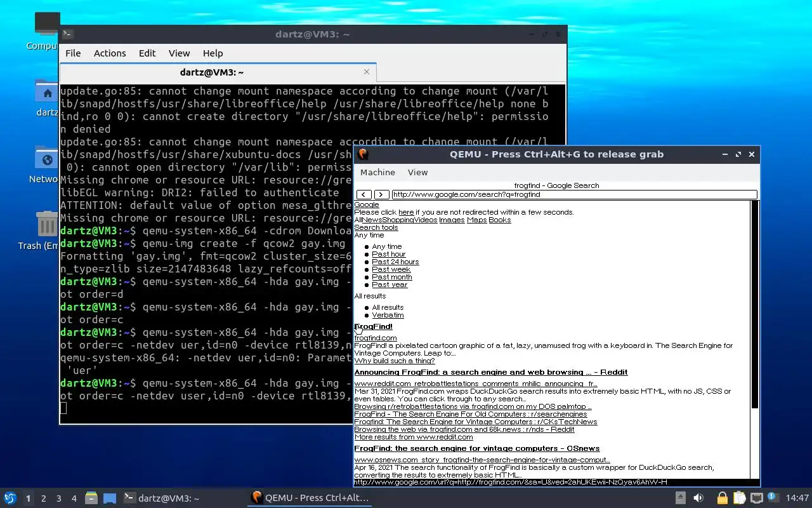Open the Lubuntu start menu
The height and width of the screenshot is (508, 812).
10,498
